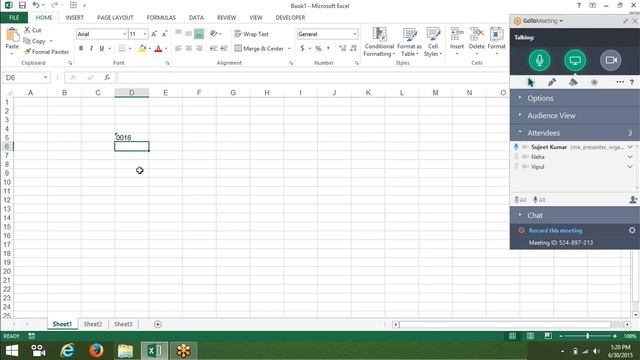
Task: Switch to the INSERT ribbon tab
Action: click(74, 18)
